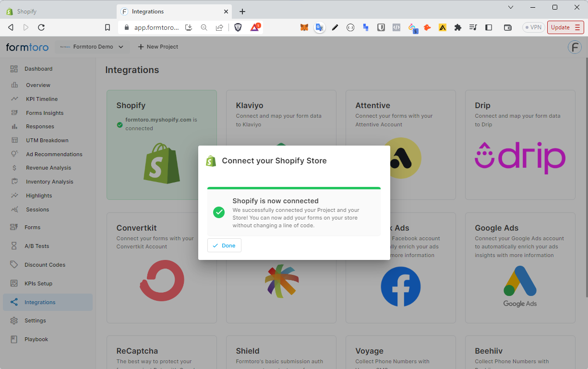Click the Convertkit logo
Screen dimensions: 588x369
pyautogui.click(x=162, y=281)
